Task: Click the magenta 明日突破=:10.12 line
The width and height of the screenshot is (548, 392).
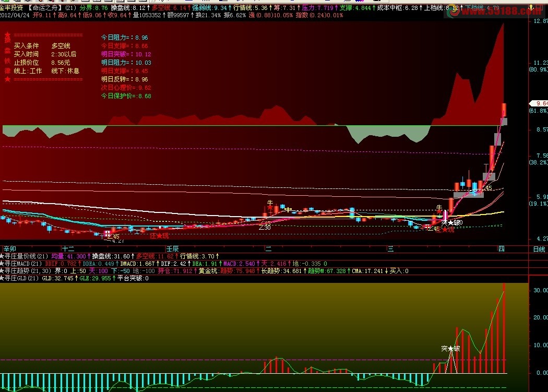Action: point(126,54)
